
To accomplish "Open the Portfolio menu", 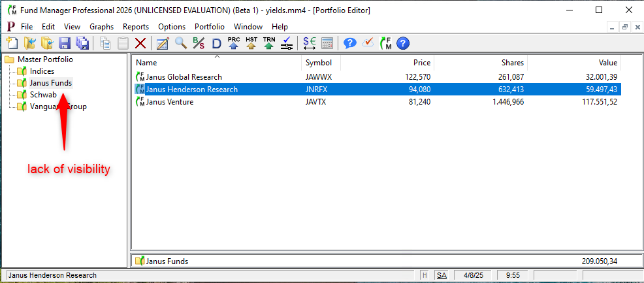I will coord(210,27).
